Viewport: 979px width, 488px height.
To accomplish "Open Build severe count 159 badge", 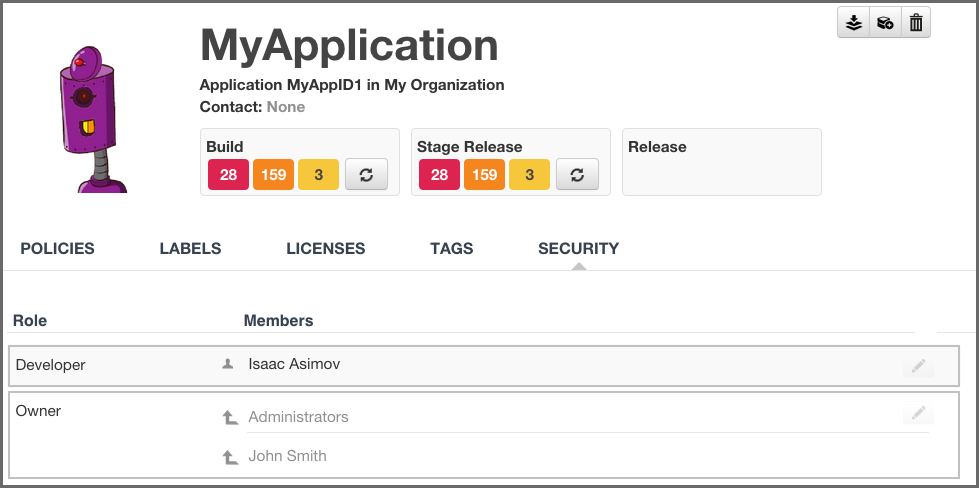I will (273, 175).
